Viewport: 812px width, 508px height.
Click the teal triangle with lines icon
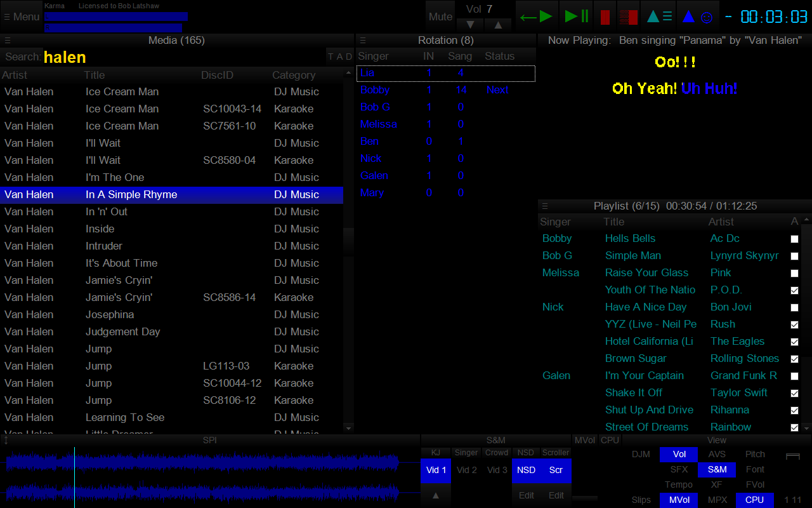point(659,17)
